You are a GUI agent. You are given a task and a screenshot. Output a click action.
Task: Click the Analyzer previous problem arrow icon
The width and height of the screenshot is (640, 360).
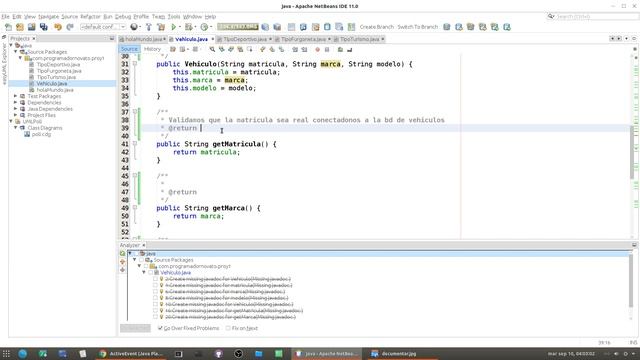click(x=122, y=262)
